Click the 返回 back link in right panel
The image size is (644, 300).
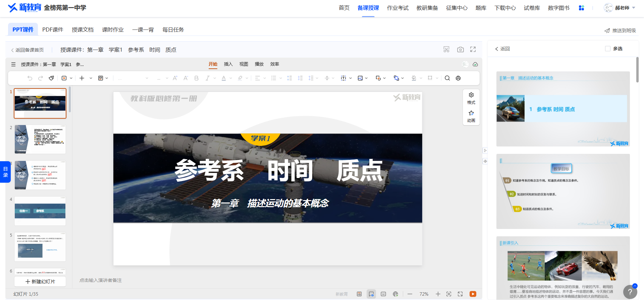click(502, 49)
